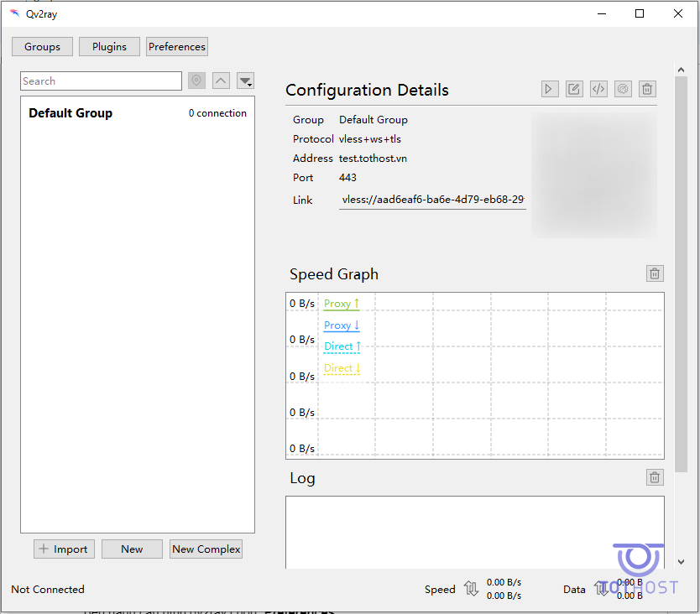Open the sort dropdown arrow next to search
The height and width of the screenshot is (614, 700).
(245, 81)
